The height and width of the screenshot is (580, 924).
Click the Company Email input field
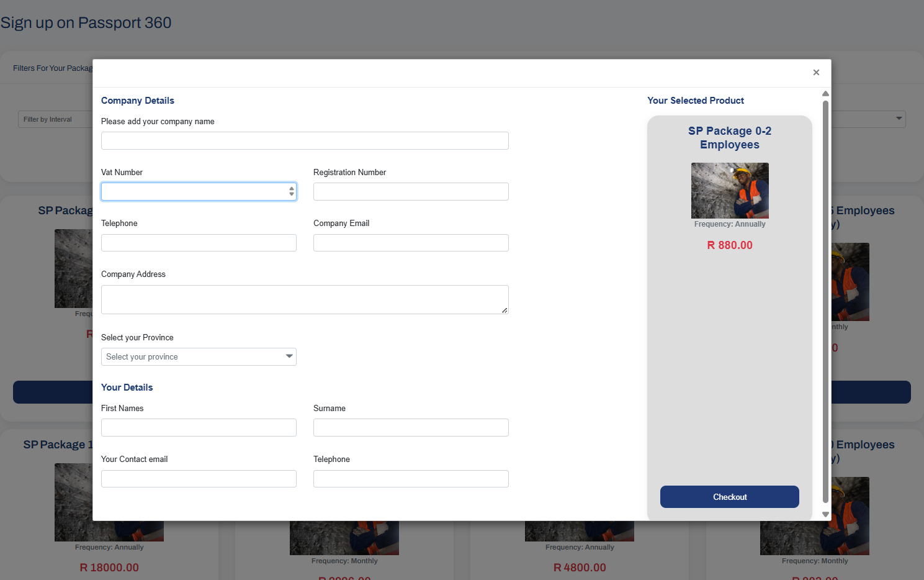click(411, 242)
